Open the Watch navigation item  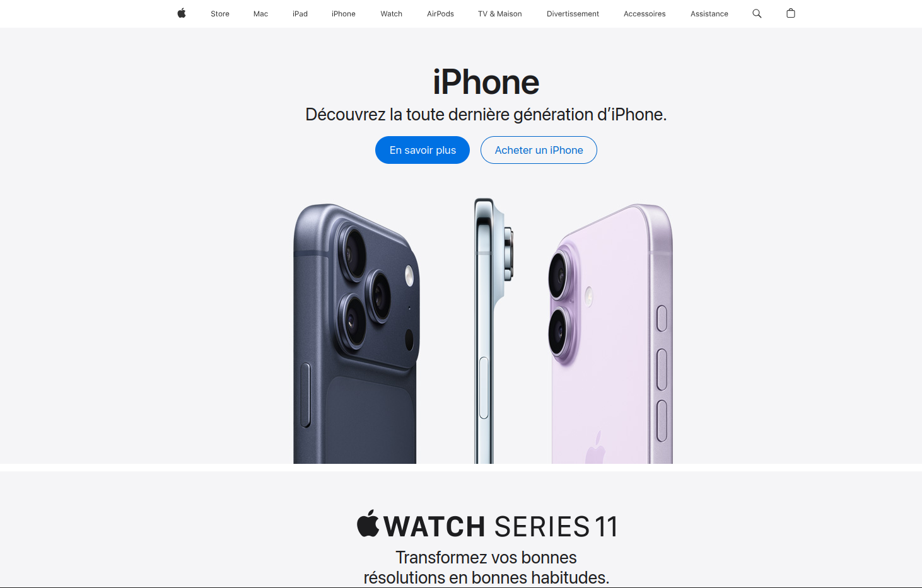tap(392, 14)
